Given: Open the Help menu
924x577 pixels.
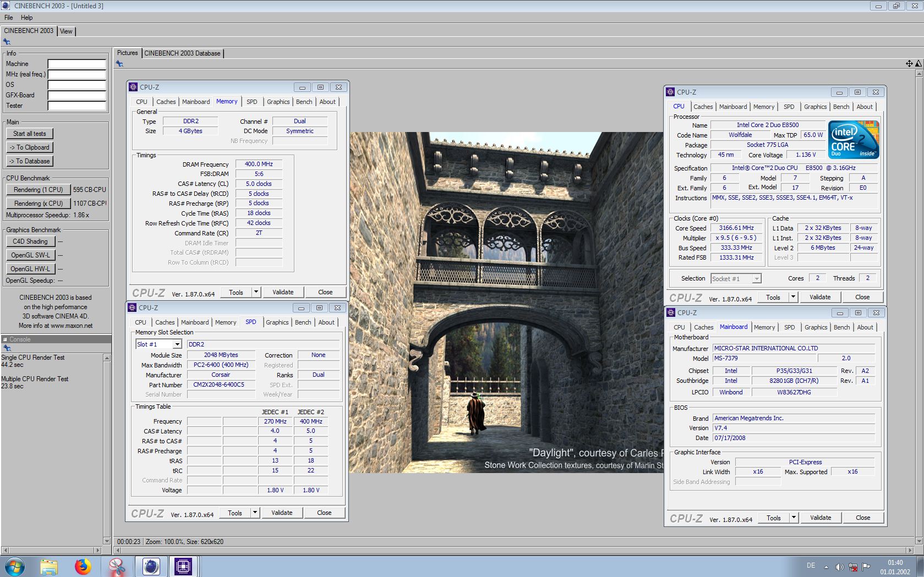Looking at the screenshot, I should coord(26,18).
